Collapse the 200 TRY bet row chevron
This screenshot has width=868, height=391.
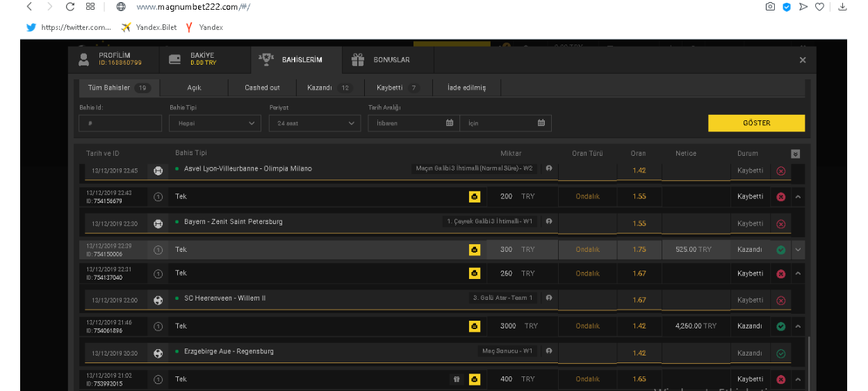pyautogui.click(x=798, y=197)
